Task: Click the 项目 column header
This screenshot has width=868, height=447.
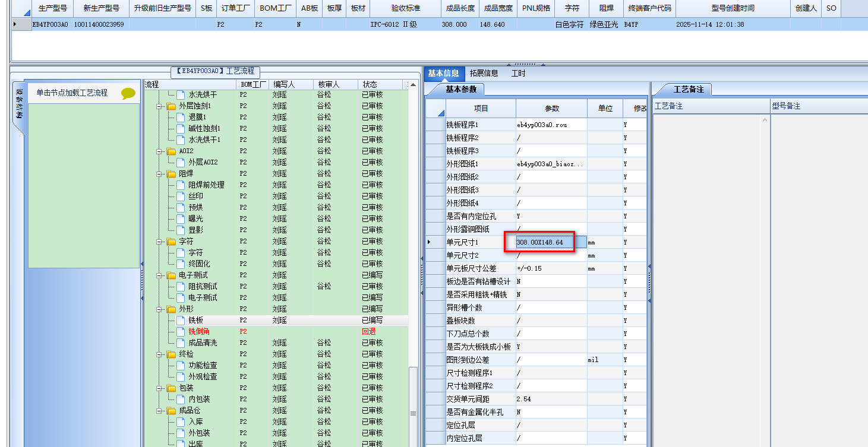Action: (481, 109)
